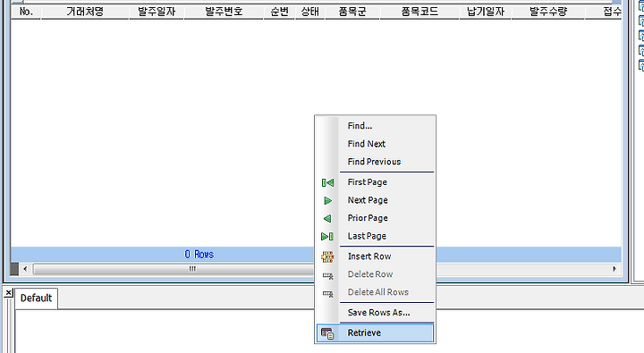Click the 발주일자 column header
The width and height of the screenshot is (644, 353).
(157, 12)
